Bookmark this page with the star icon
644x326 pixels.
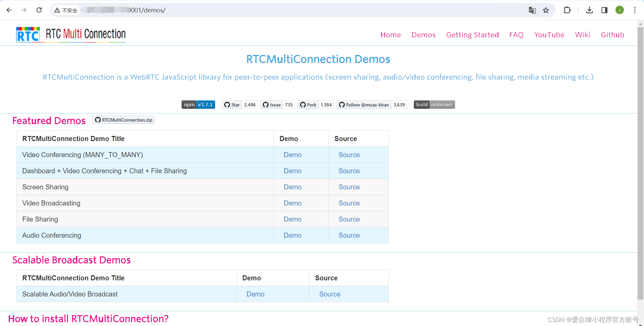[x=546, y=10]
